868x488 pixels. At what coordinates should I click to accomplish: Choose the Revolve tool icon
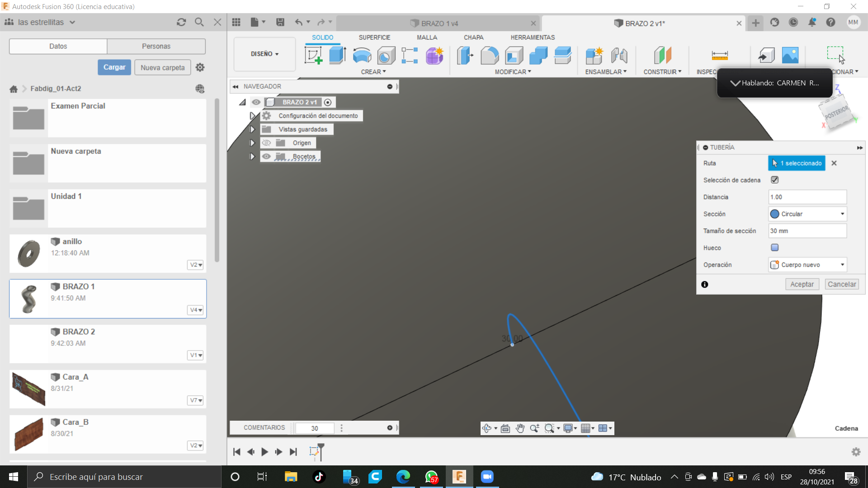pos(362,56)
